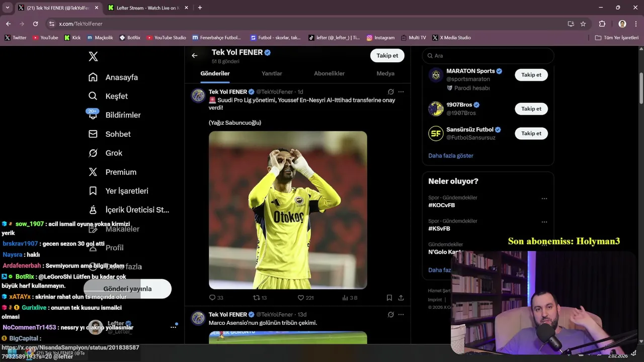Image resolution: width=644 pixels, height=362 pixels.
Task: Open the En-Nesyri celebration photo
Action: click(x=288, y=210)
